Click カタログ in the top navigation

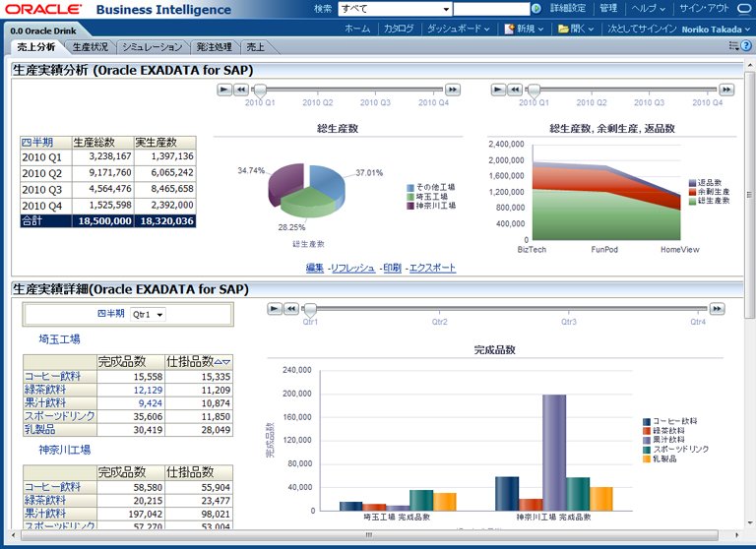coord(399,29)
